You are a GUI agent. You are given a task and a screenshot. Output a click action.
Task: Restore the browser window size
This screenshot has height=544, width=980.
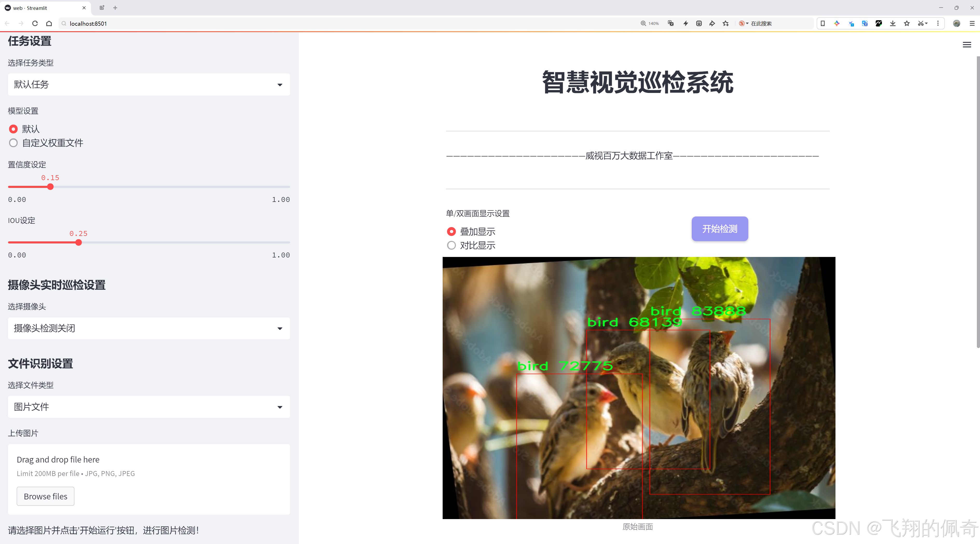pyautogui.click(x=956, y=8)
